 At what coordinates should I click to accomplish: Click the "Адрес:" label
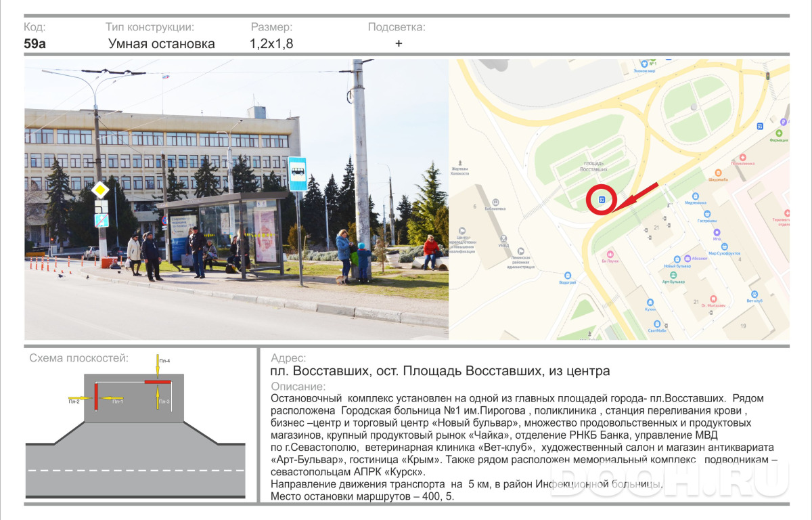[x=288, y=358]
